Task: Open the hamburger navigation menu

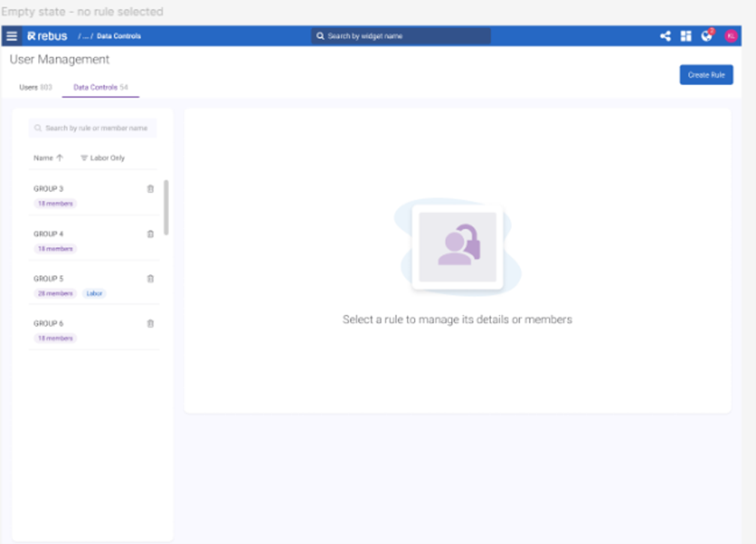Action: 11,36
